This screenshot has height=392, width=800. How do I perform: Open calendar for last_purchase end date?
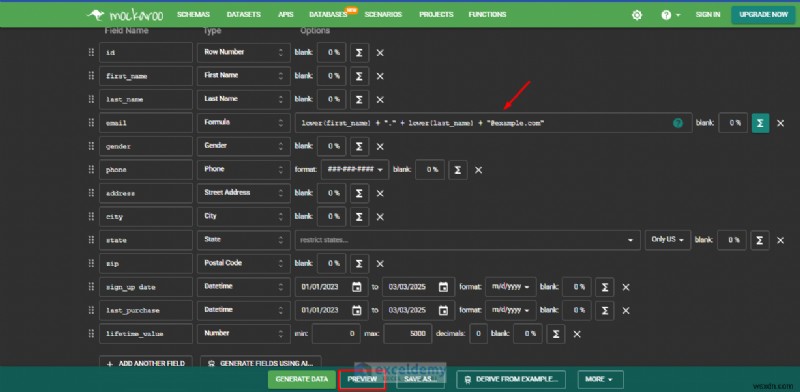point(443,310)
